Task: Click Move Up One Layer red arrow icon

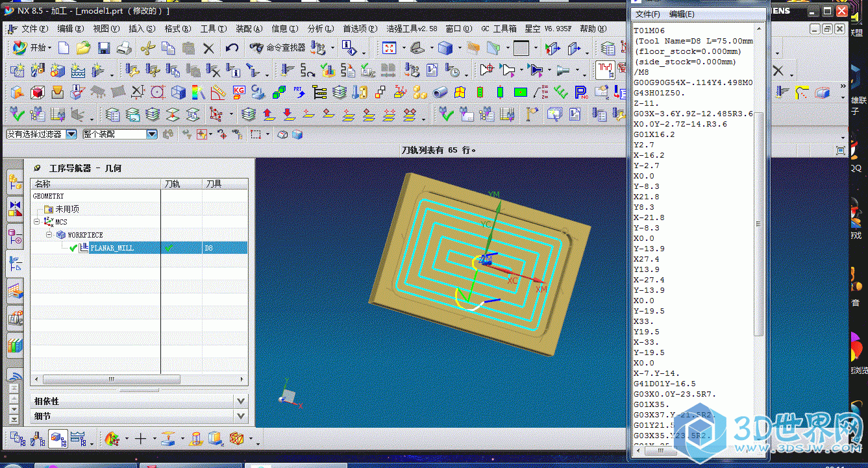Action: point(269,115)
